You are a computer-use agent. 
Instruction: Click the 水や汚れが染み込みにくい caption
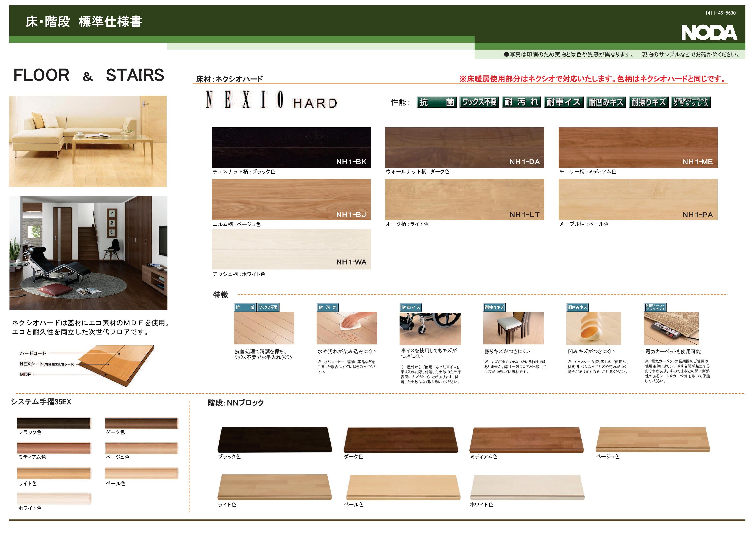(x=346, y=351)
